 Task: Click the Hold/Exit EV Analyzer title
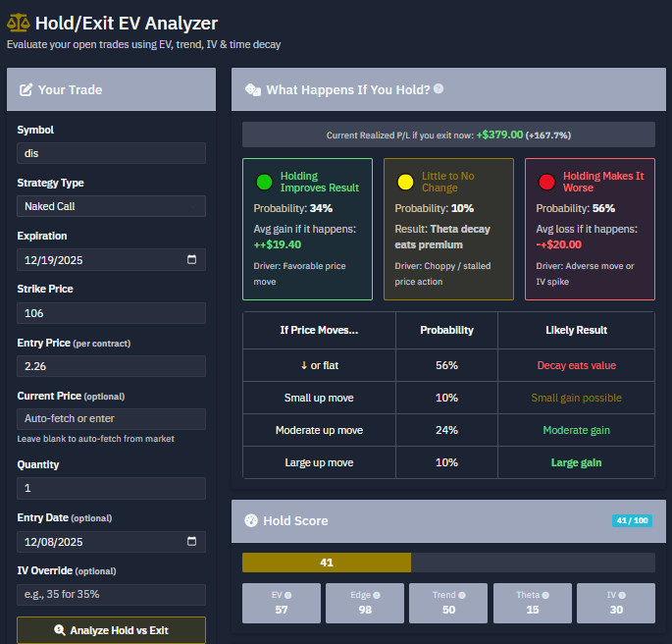click(127, 24)
